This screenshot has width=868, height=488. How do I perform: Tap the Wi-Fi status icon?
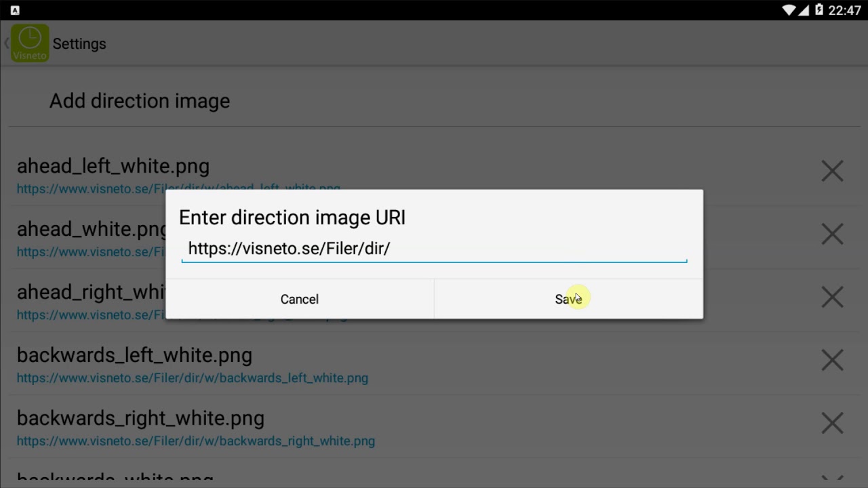point(789,10)
